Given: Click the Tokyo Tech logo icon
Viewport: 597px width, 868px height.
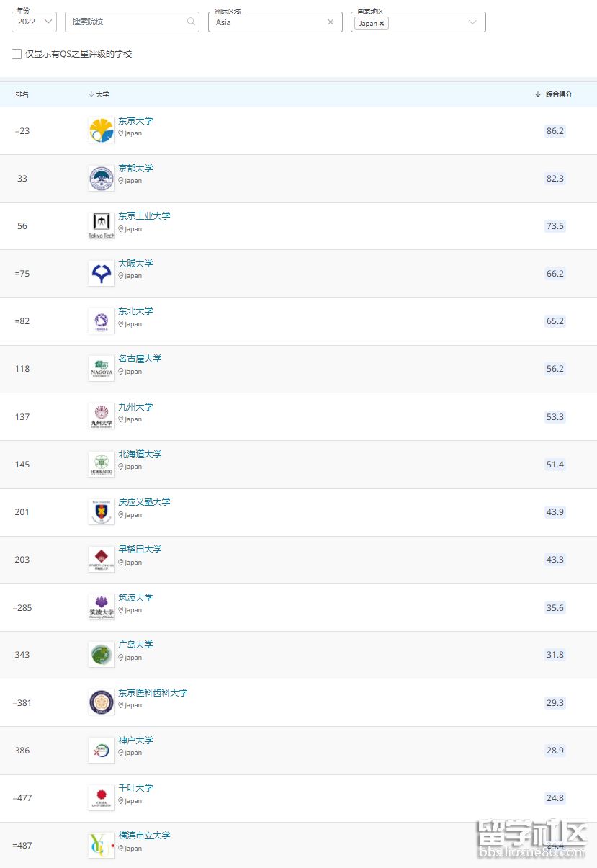Looking at the screenshot, I should 101,225.
